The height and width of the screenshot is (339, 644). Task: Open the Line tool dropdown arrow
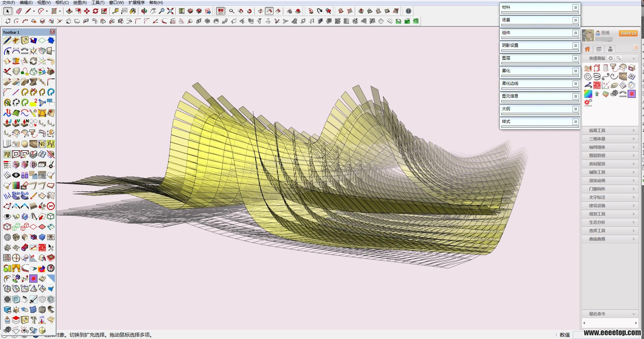[x=34, y=11]
